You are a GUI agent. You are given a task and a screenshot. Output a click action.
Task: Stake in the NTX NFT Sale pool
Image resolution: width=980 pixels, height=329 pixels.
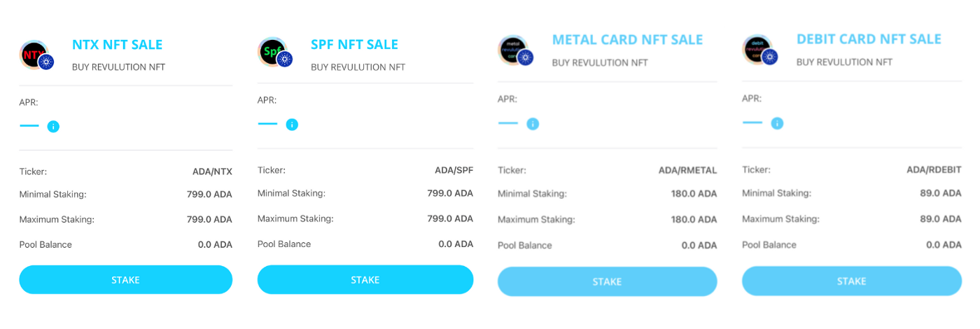point(126,279)
